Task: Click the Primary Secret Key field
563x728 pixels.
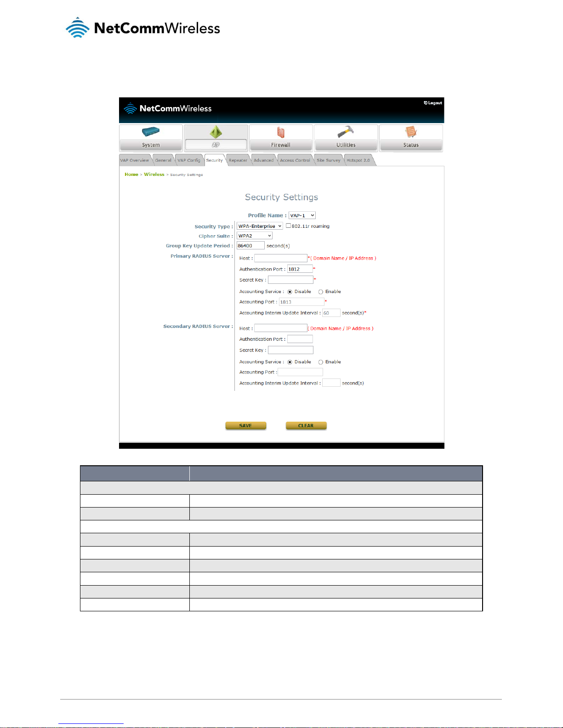Action: (x=290, y=280)
